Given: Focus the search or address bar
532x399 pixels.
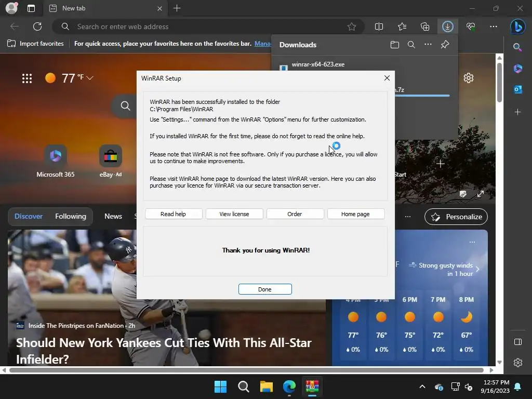Looking at the screenshot, I should point(208,26).
